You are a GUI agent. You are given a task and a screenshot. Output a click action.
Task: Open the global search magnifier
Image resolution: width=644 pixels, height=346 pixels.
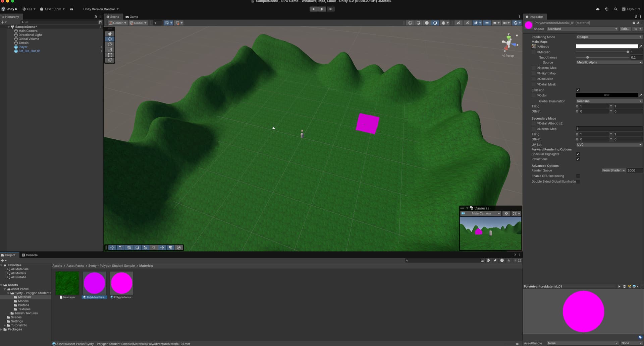pos(615,9)
